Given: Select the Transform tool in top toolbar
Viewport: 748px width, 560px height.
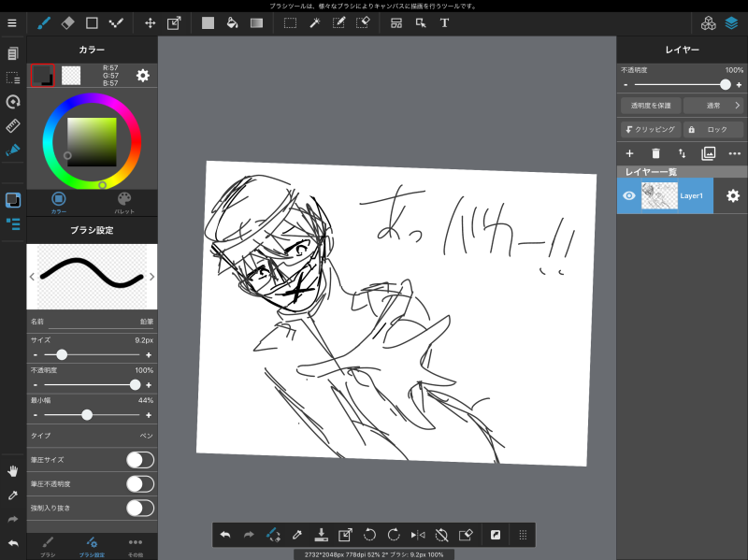Looking at the screenshot, I should coord(174,22).
